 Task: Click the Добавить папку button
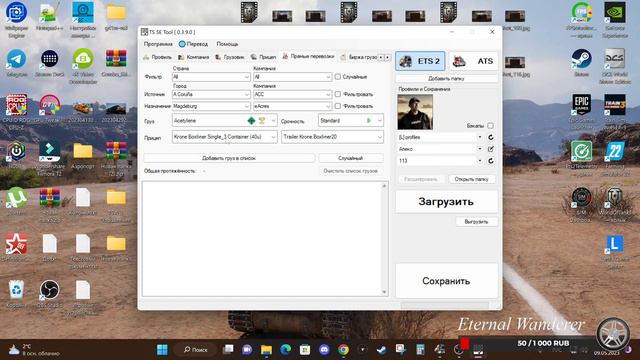tap(447, 78)
